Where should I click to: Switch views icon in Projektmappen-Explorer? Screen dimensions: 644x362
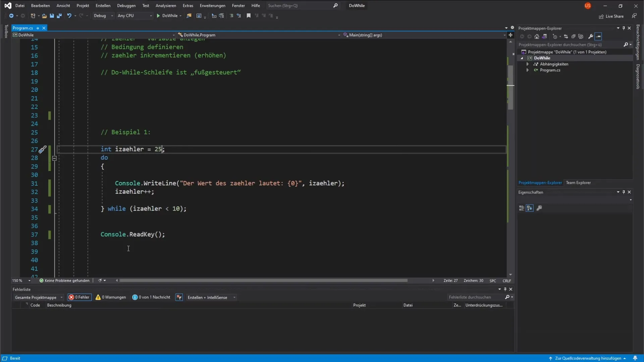(544, 37)
